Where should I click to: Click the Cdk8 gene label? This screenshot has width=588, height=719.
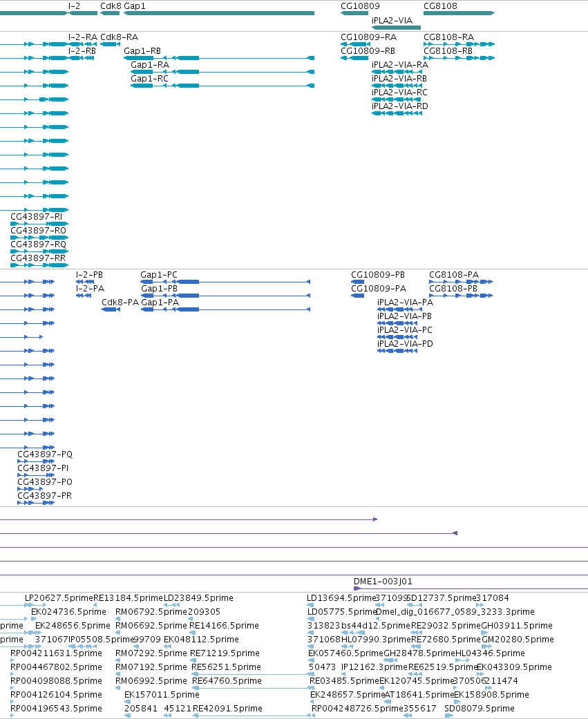coord(111,6)
